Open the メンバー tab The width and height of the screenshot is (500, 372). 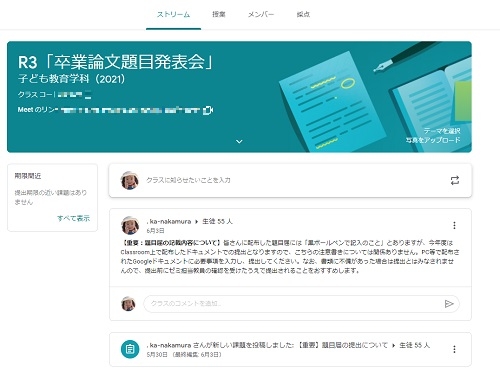pyautogui.click(x=261, y=14)
